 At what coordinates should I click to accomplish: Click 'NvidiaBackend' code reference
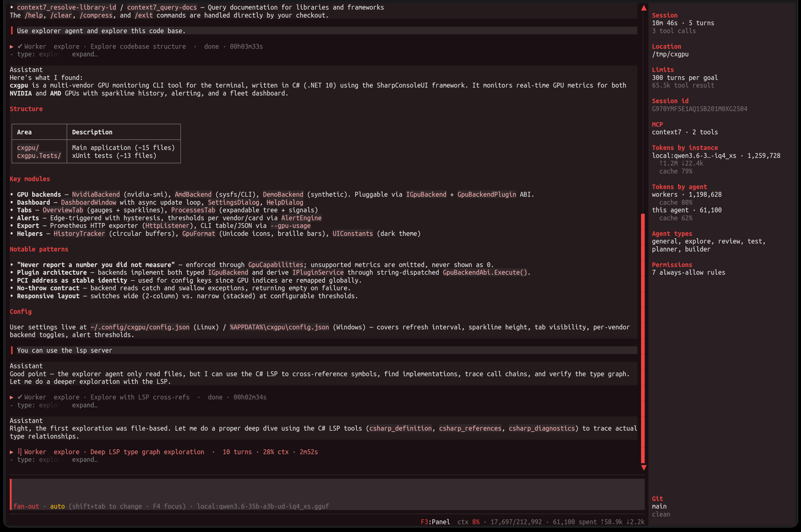[x=96, y=194]
